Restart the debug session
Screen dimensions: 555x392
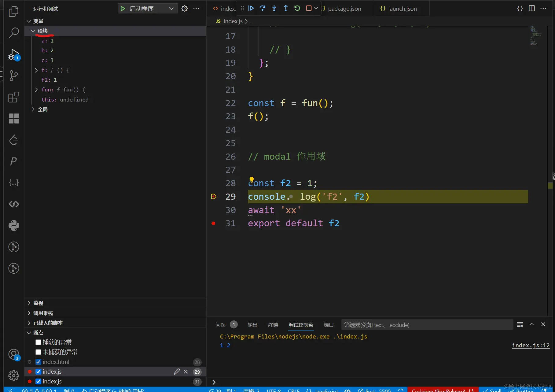[x=297, y=8]
